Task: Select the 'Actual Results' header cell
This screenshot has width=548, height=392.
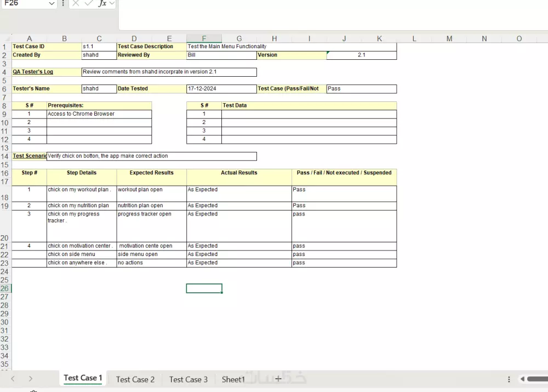Action: point(239,177)
